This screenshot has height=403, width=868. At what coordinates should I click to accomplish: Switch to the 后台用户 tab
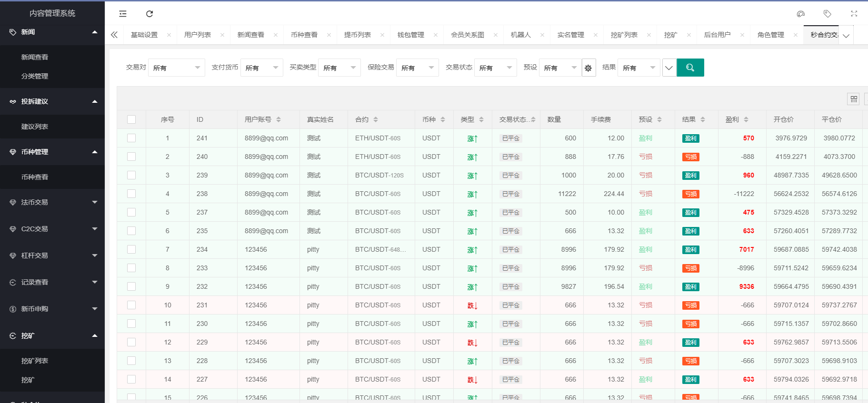(718, 35)
